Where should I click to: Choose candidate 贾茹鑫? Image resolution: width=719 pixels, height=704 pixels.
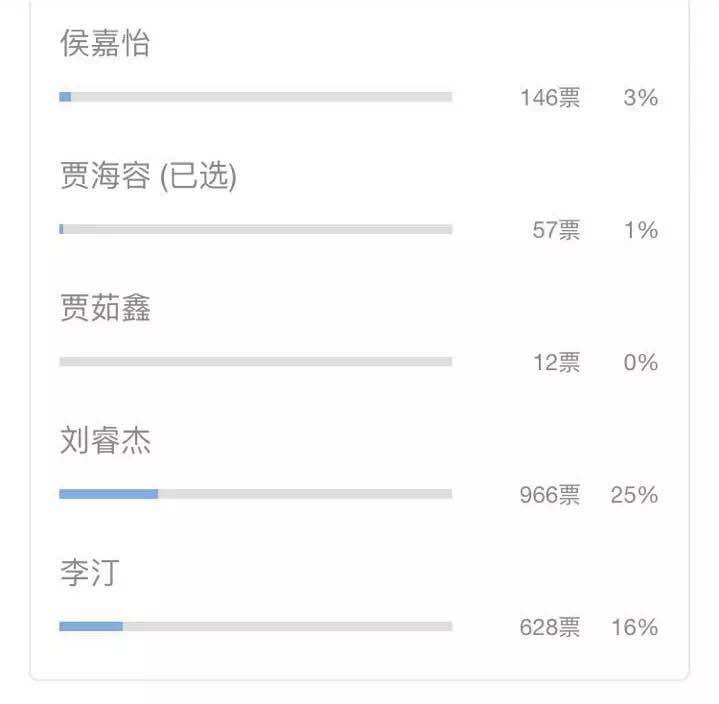tap(105, 308)
